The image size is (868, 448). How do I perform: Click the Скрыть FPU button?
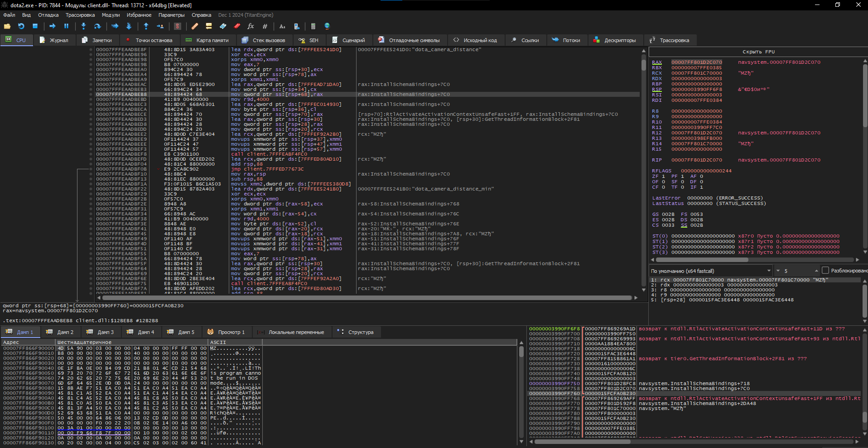pyautogui.click(x=758, y=52)
